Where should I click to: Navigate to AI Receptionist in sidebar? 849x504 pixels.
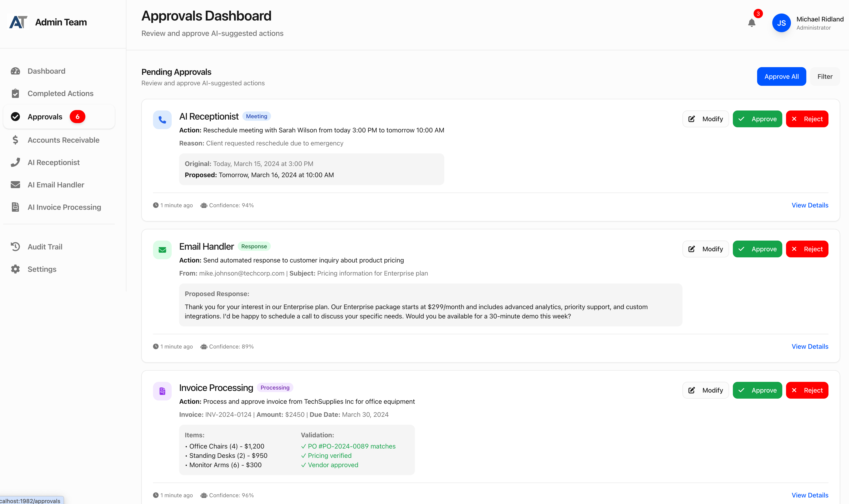(x=53, y=162)
